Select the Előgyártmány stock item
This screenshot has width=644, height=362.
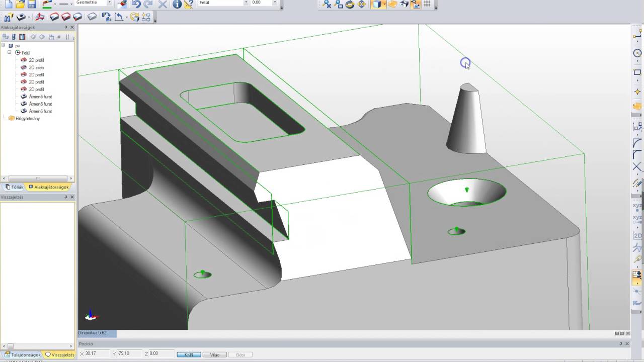click(27, 118)
